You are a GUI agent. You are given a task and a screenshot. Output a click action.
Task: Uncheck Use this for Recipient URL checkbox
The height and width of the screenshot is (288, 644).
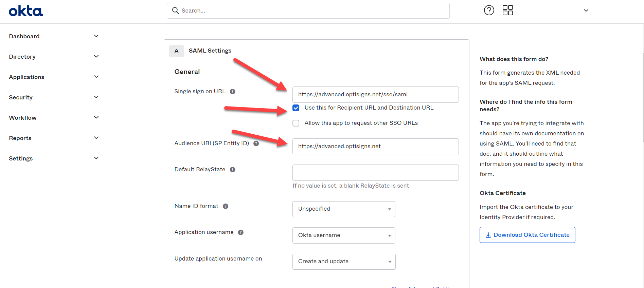[x=296, y=108]
